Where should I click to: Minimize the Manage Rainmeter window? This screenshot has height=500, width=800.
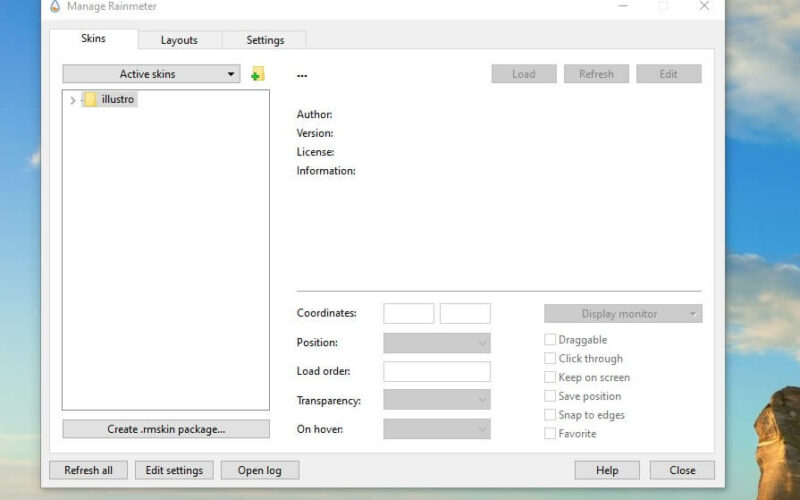[x=623, y=6]
